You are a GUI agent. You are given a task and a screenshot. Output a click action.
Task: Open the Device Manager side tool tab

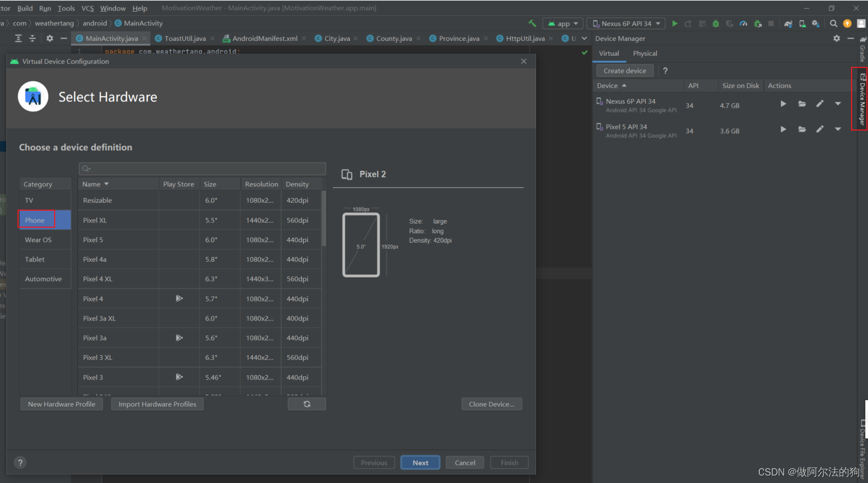(x=862, y=99)
